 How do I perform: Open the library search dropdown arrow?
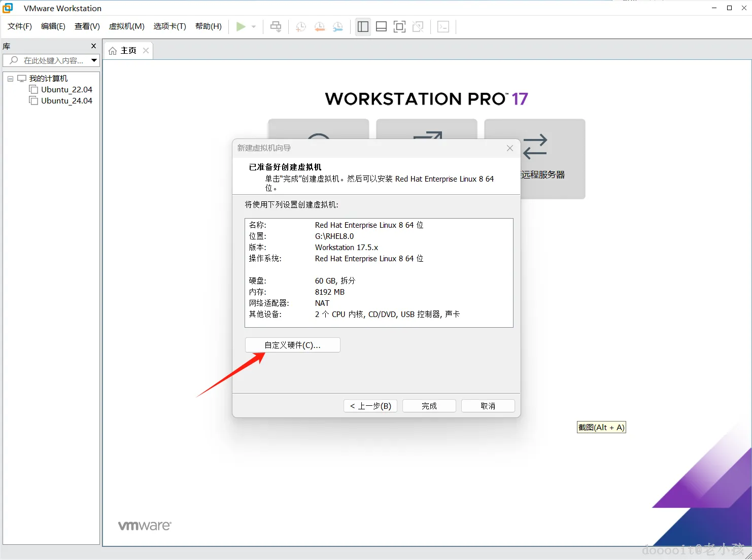point(94,60)
